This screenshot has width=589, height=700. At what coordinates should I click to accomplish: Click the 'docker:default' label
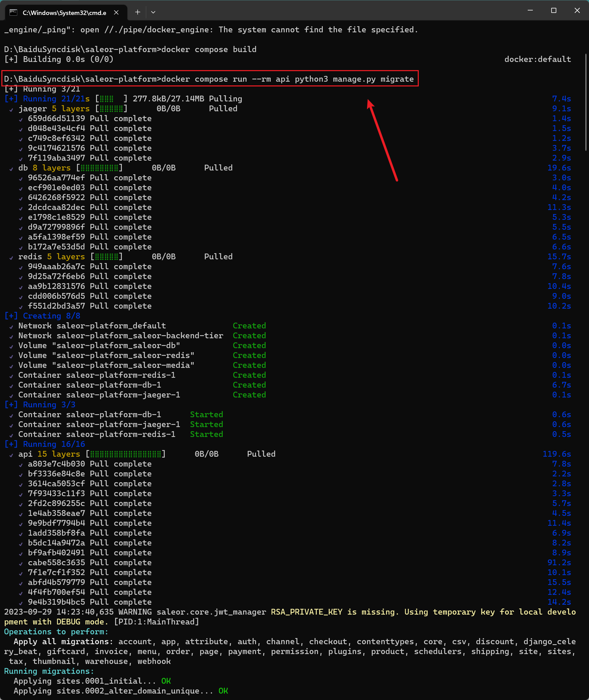point(538,59)
